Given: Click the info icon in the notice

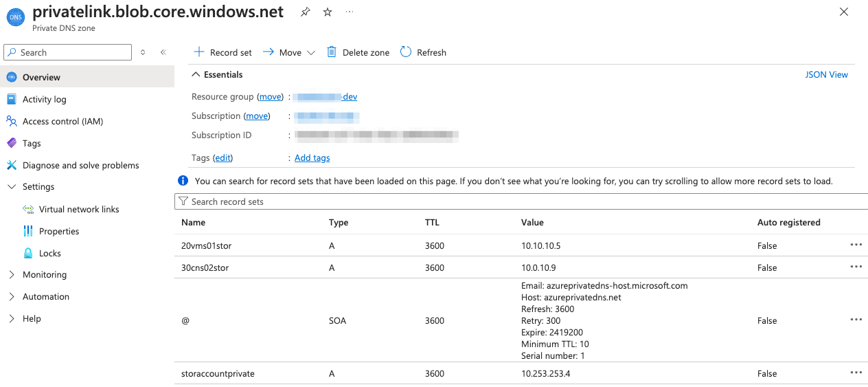Looking at the screenshot, I should click(x=183, y=181).
